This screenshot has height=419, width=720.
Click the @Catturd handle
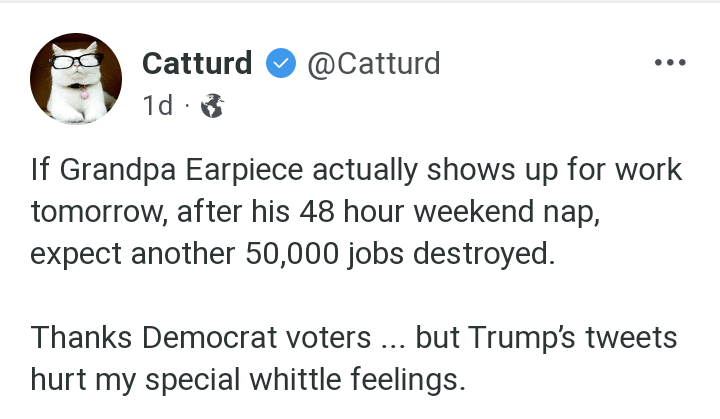[373, 64]
